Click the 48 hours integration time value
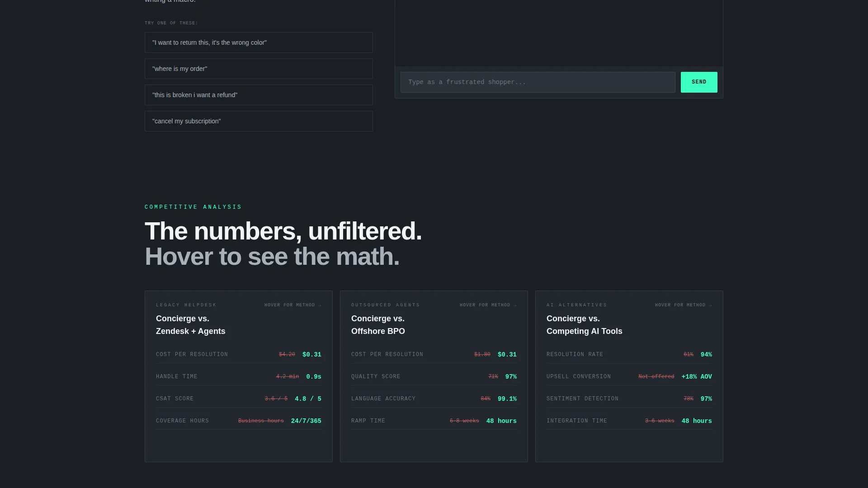 pos(697,421)
